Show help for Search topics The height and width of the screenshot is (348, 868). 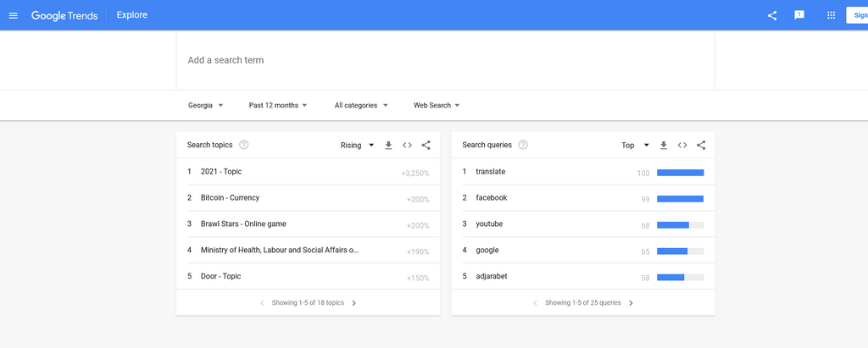pos(244,145)
